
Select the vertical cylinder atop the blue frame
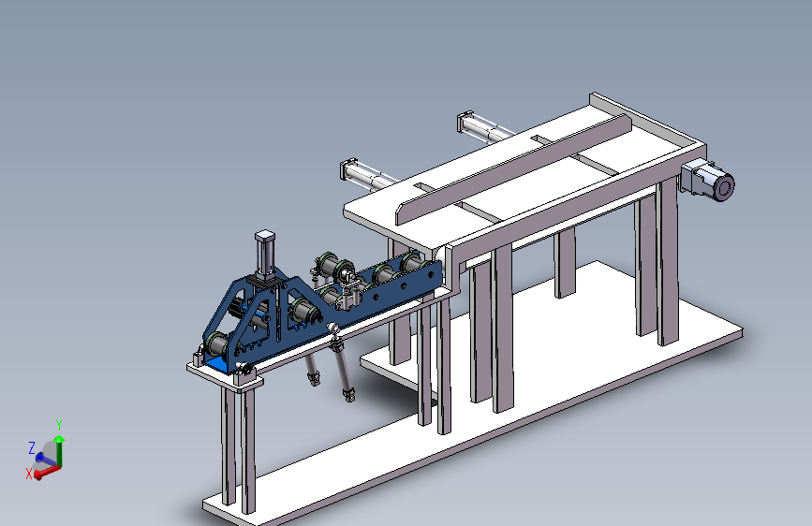click(x=265, y=256)
